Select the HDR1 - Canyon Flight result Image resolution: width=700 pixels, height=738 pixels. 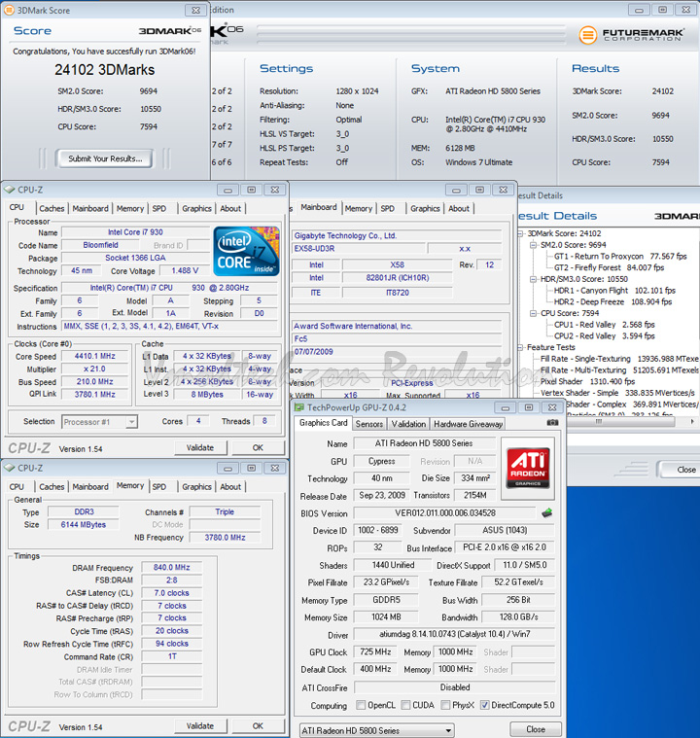coord(614,291)
